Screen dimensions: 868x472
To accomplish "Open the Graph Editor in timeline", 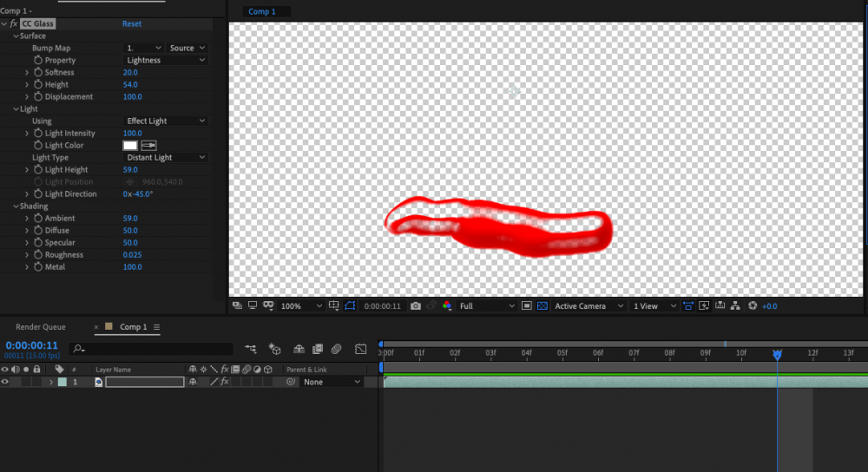I will [360, 349].
